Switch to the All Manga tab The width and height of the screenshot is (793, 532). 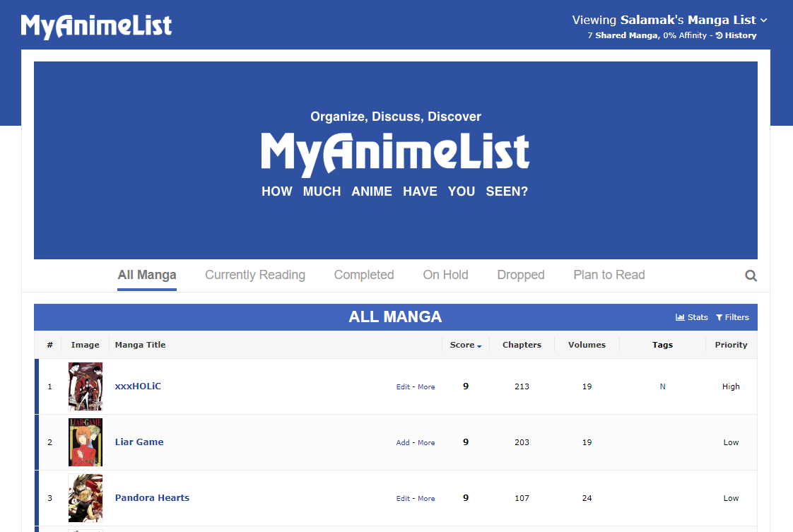[x=147, y=275]
